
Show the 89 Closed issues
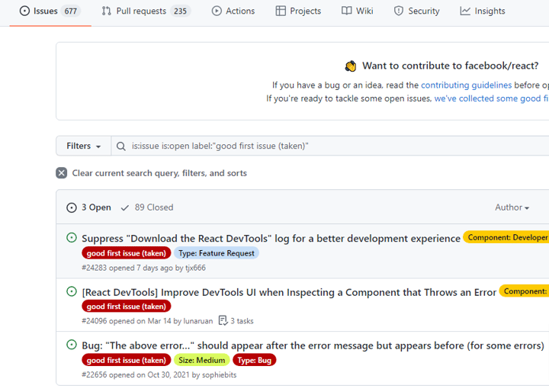[x=147, y=207]
